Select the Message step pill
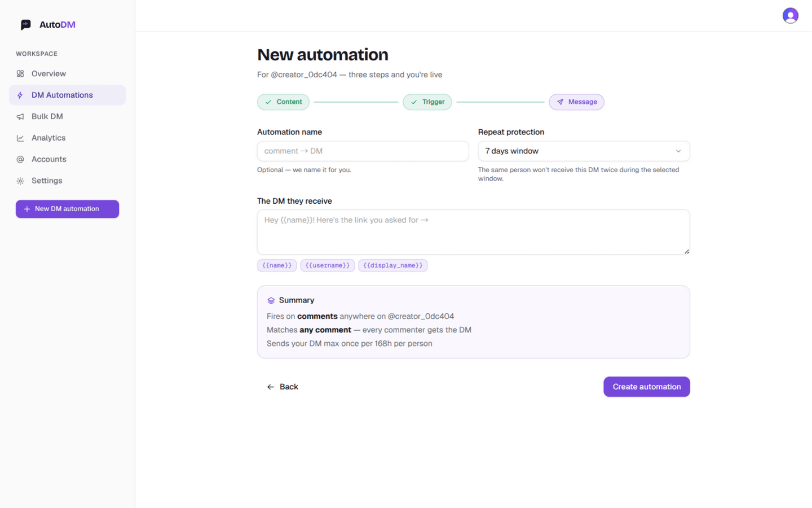Screen dimensions: 812x508 coord(576,102)
